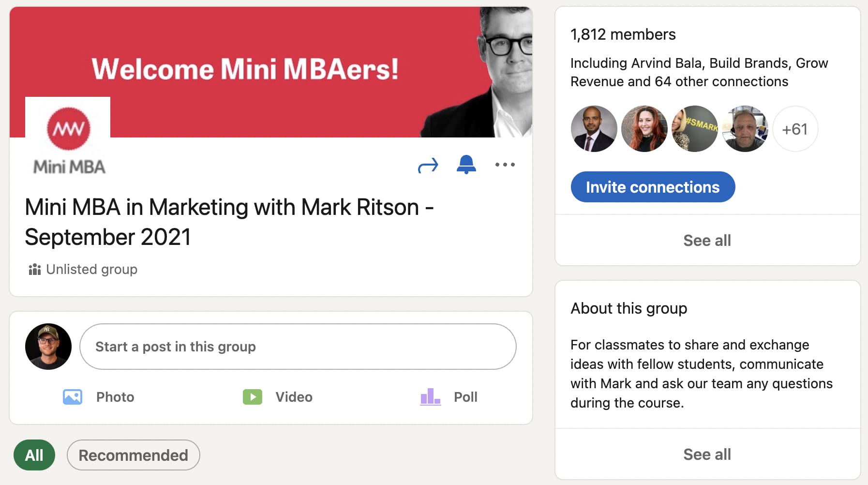The height and width of the screenshot is (485, 868).
Task: Click the Photo image icon
Action: pyautogui.click(x=73, y=397)
